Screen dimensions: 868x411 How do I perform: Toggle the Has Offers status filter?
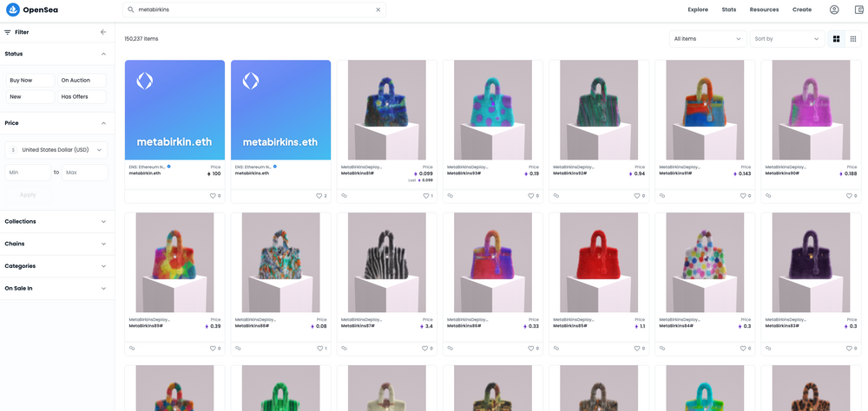pyautogui.click(x=82, y=97)
